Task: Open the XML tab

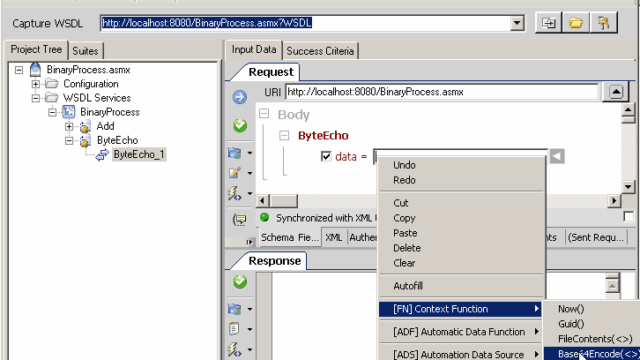Action: 333,238
